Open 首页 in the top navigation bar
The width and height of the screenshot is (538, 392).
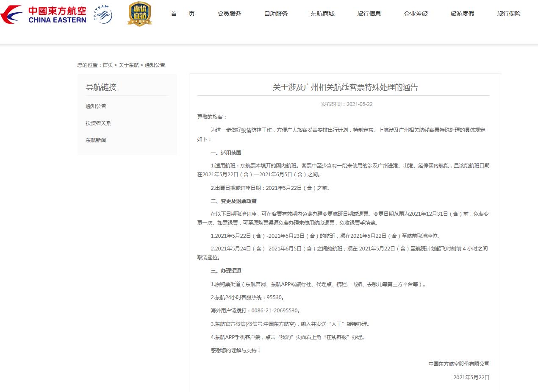183,14
